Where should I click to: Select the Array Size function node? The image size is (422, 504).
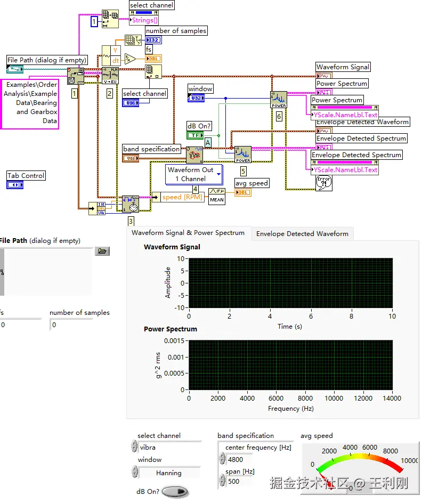click(x=133, y=40)
